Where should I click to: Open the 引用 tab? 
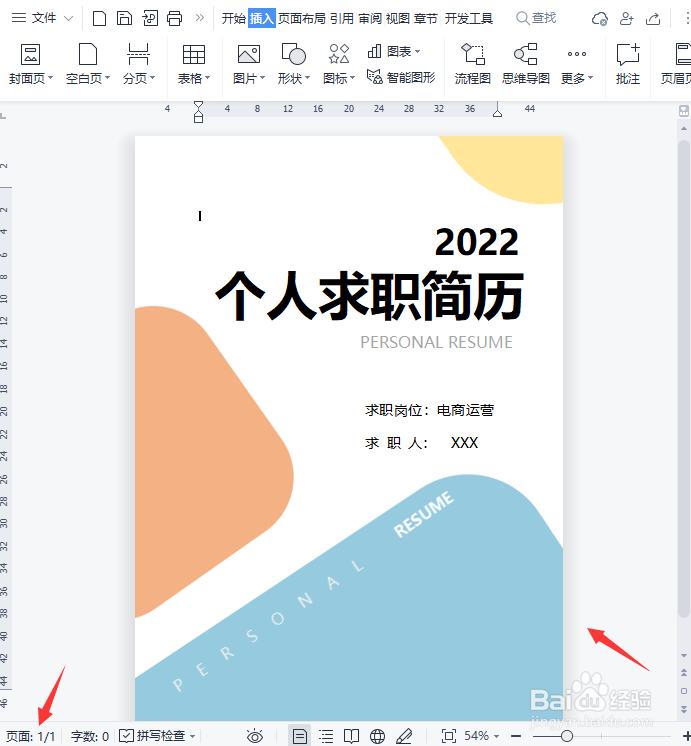342,19
